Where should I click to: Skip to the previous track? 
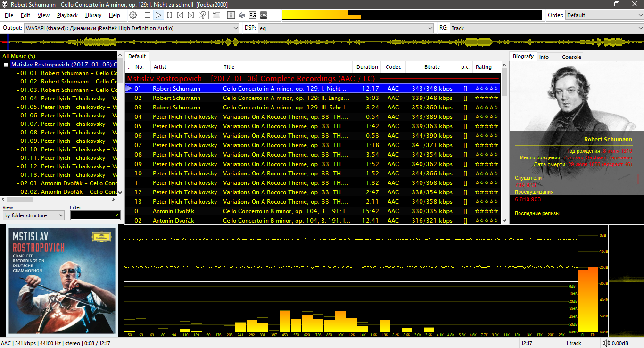tap(180, 15)
